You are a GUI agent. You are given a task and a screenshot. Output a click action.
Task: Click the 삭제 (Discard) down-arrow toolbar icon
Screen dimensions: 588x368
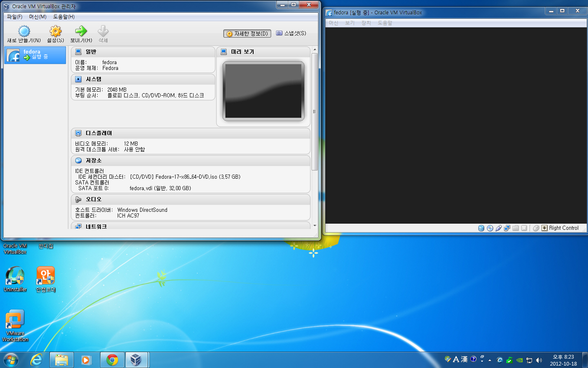coord(103,31)
